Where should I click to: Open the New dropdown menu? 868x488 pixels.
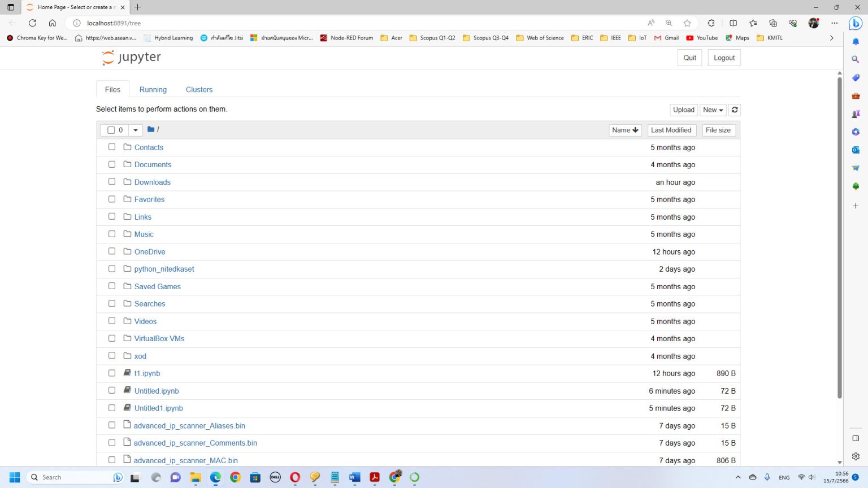713,110
